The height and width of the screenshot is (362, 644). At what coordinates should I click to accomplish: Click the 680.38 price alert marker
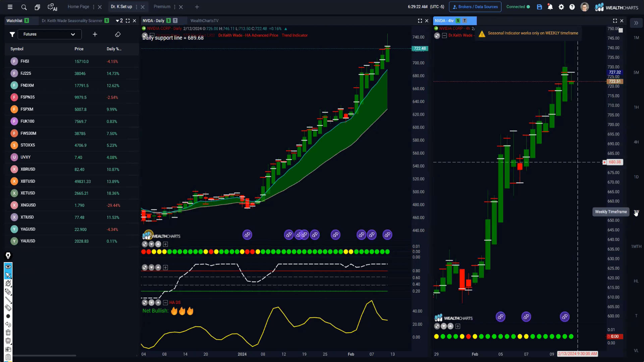[x=614, y=162]
